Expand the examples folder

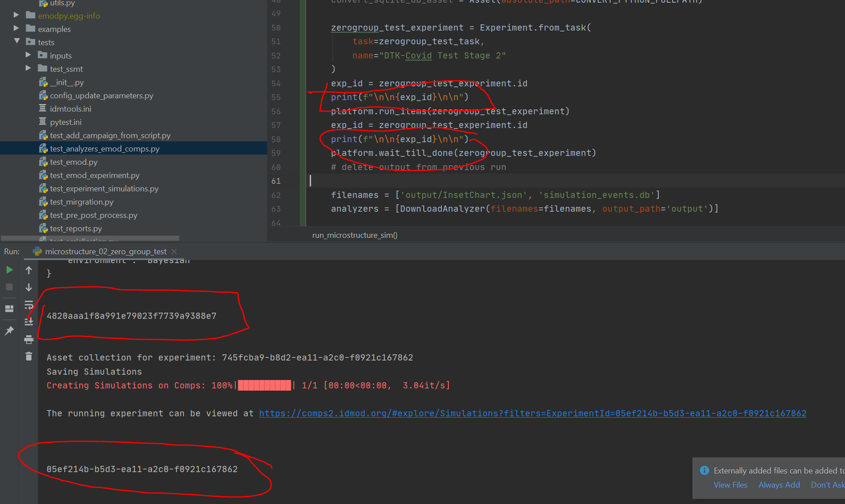(16, 29)
